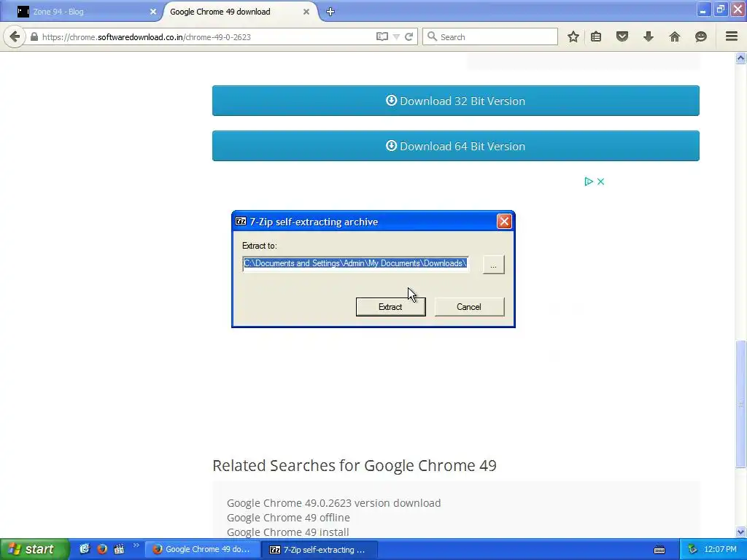
Task: Close the Zone 94 - Blog tab
Action: (153, 12)
